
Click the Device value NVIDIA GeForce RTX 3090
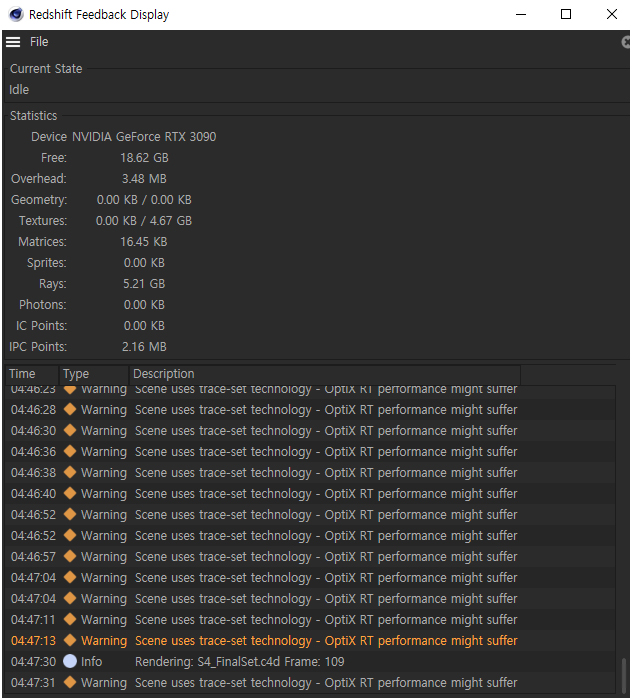[144, 137]
